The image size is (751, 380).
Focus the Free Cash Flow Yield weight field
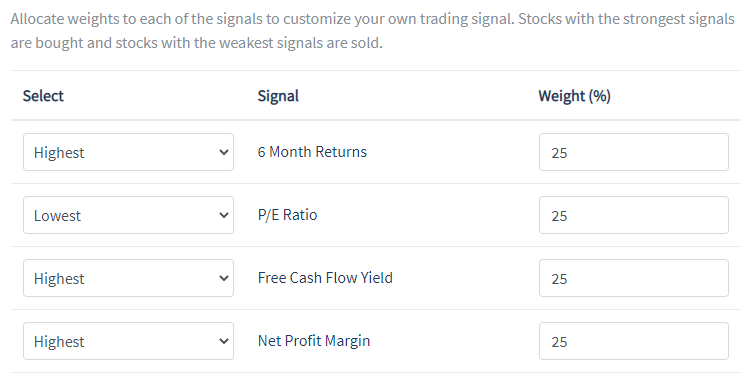point(634,278)
